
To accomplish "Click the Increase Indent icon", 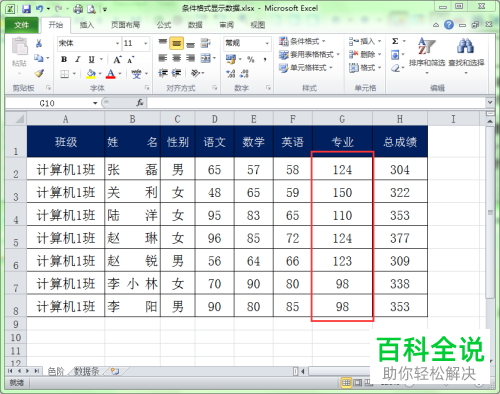I will [176, 73].
